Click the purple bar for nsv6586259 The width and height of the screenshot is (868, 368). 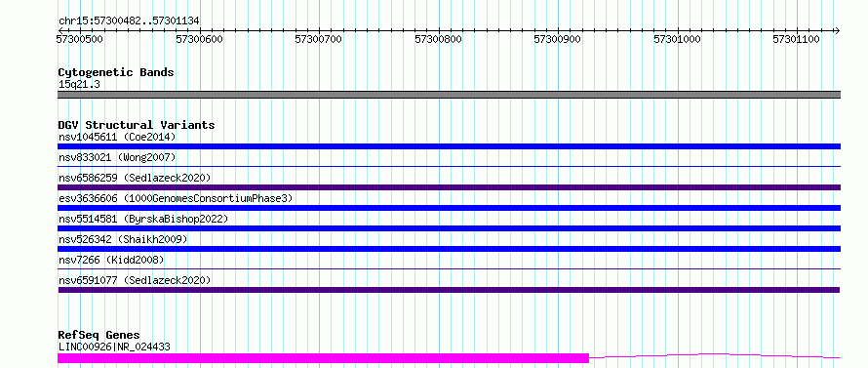(449, 187)
